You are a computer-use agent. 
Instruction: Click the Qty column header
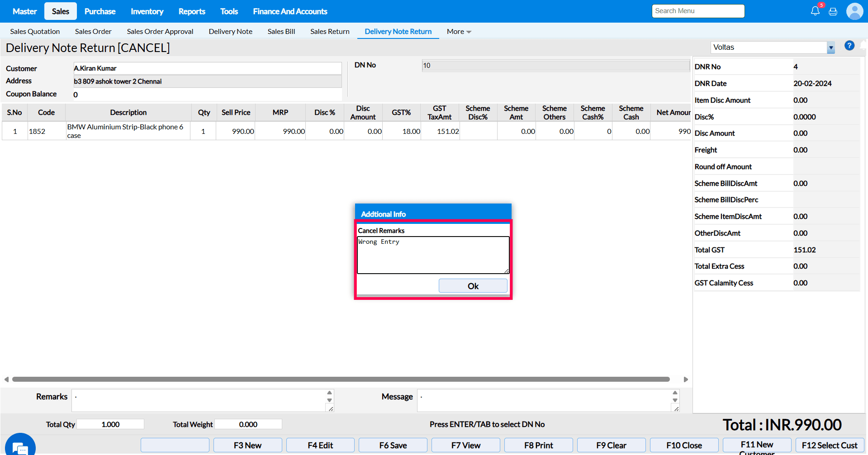coord(204,113)
